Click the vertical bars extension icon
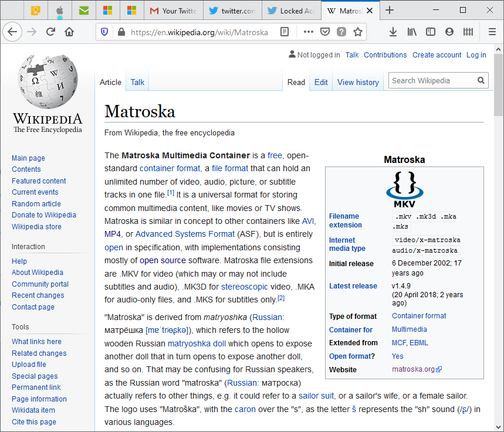The image size is (504, 432). [x=468, y=32]
